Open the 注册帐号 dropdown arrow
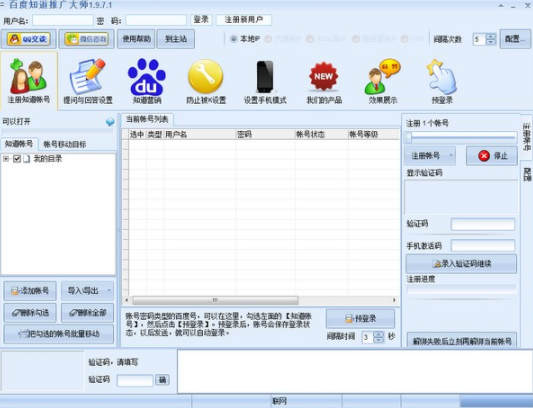 (451, 156)
